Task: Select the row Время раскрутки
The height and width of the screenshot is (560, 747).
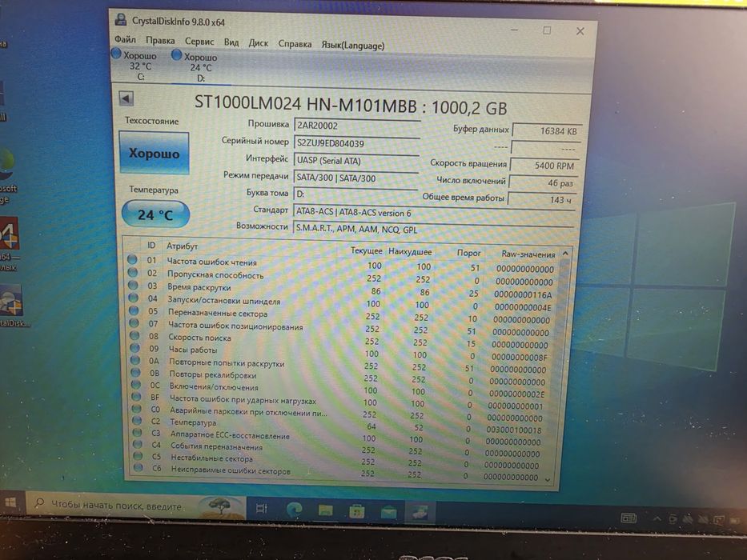Action: pyautogui.click(x=343, y=290)
